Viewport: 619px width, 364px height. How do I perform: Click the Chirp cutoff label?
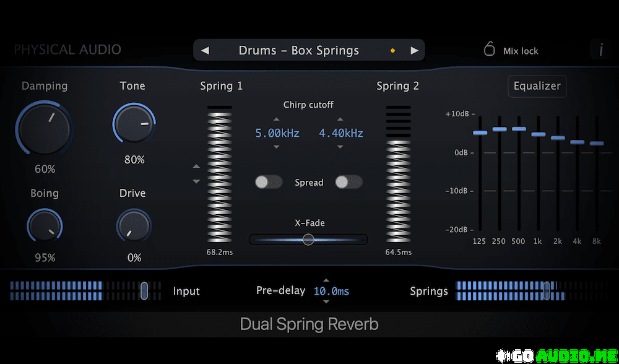click(308, 105)
